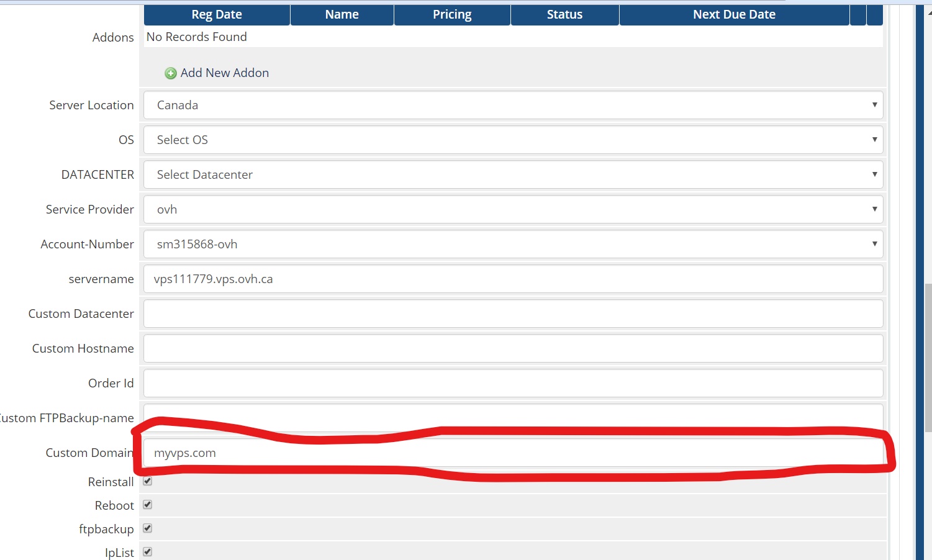Disable the IpList checkbox
This screenshot has width=932, height=560.
[x=148, y=552]
